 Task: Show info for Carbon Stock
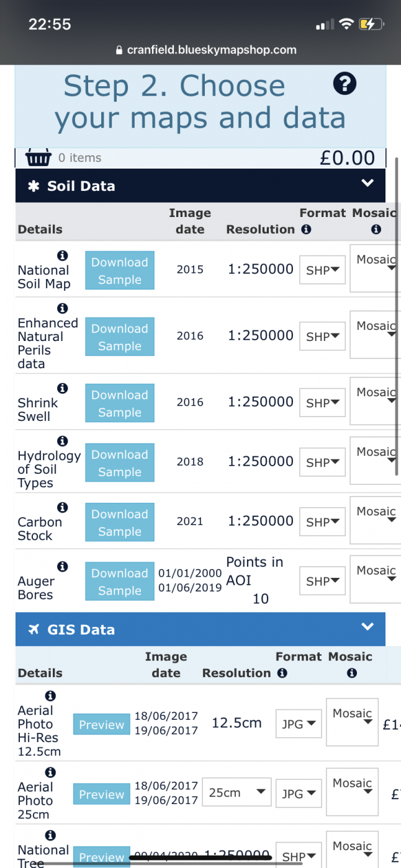pyautogui.click(x=62, y=507)
